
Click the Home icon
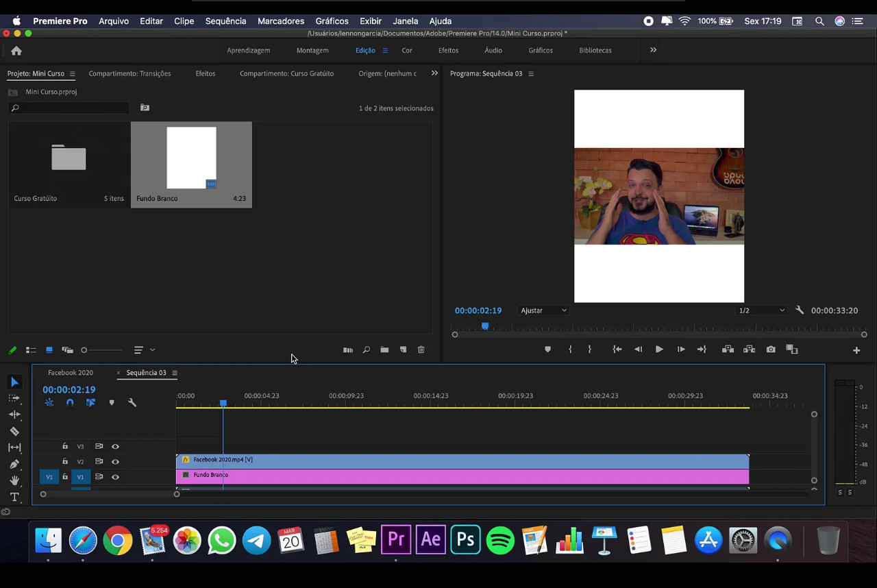click(16, 51)
